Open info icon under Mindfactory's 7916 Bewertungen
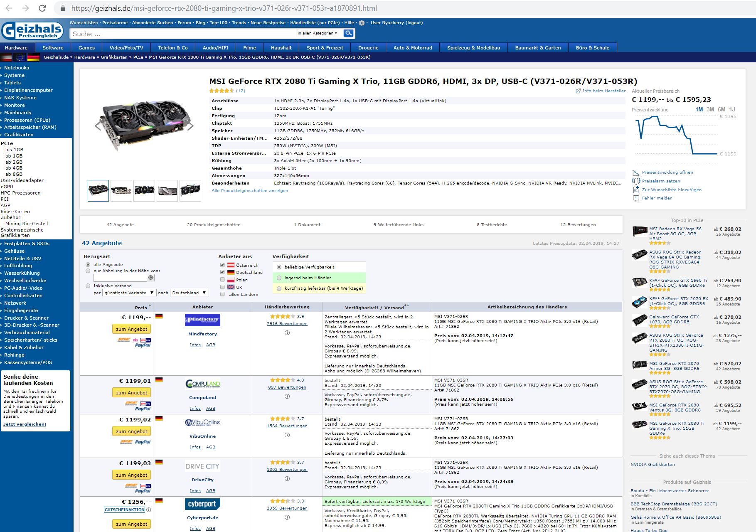The width and height of the screenshot is (756, 532). pos(287,332)
